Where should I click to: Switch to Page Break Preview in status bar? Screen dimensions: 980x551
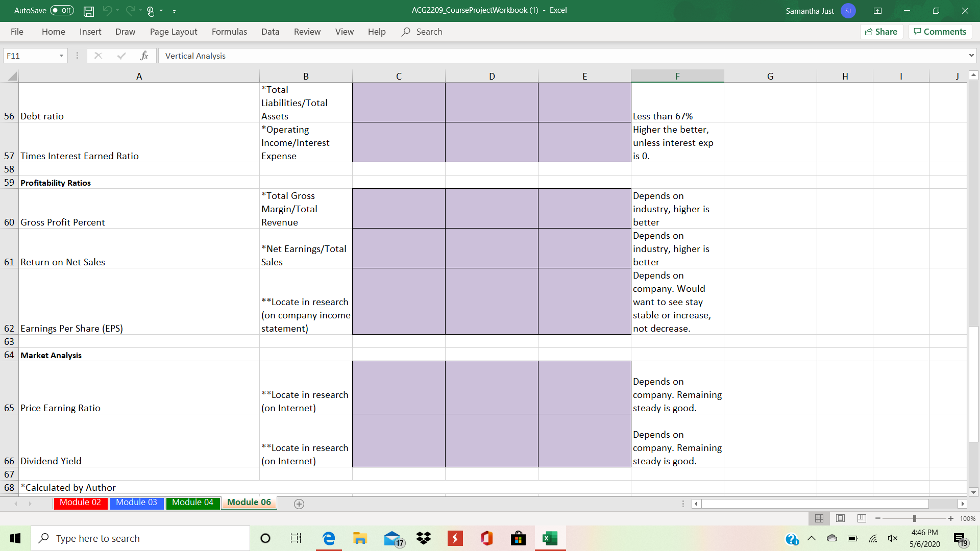click(862, 518)
